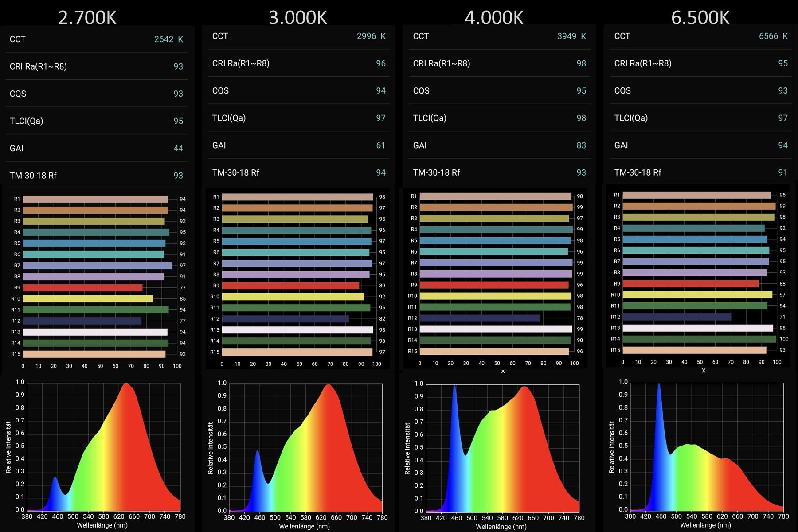798x532 pixels.
Task: Click the red R9 bar in 2.700K chart
Action: coord(82,288)
